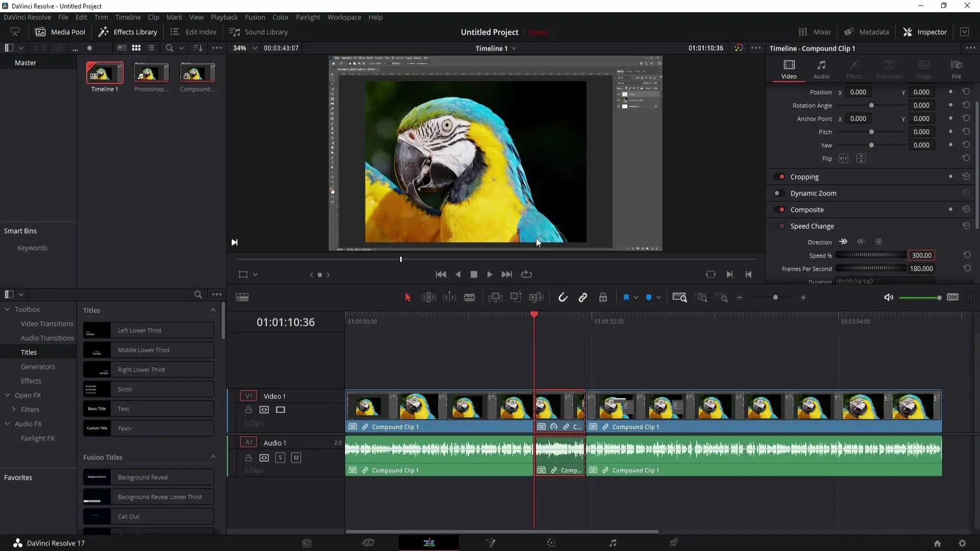Click Detail Zoom icon
Screen dimensions: 980x551
[702, 297]
